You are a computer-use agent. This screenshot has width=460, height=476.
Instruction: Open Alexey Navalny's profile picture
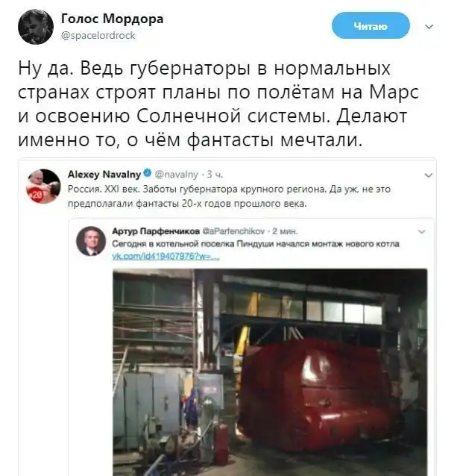pos(43,186)
